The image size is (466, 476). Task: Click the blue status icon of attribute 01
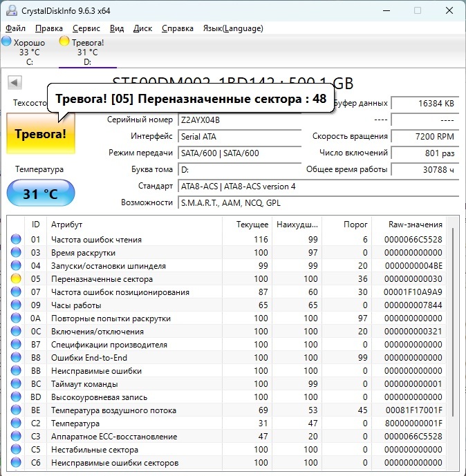click(16, 239)
